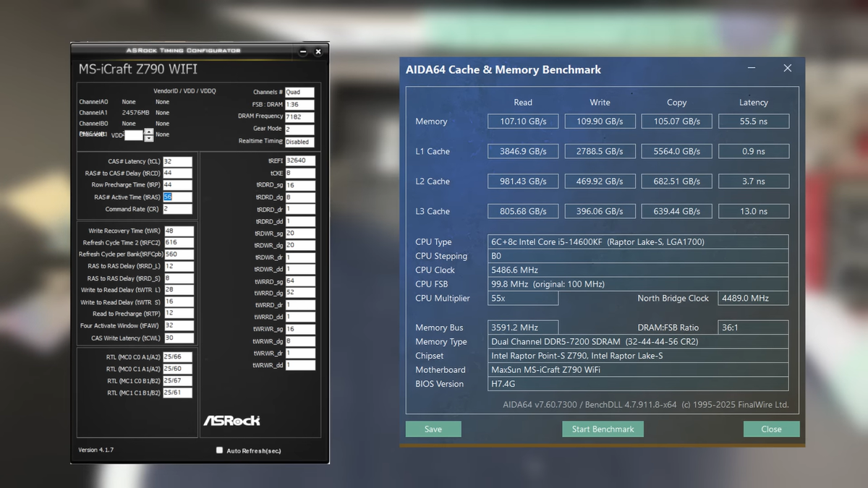Image resolution: width=868 pixels, height=488 pixels.
Task: Select the DRAM Frequency field
Action: point(299,116)
